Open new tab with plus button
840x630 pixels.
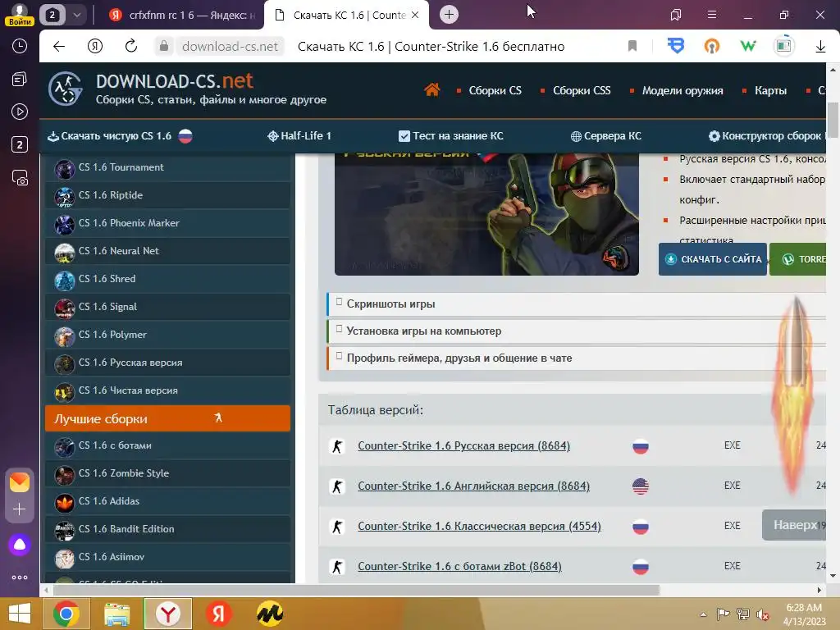tap(449, 15)
